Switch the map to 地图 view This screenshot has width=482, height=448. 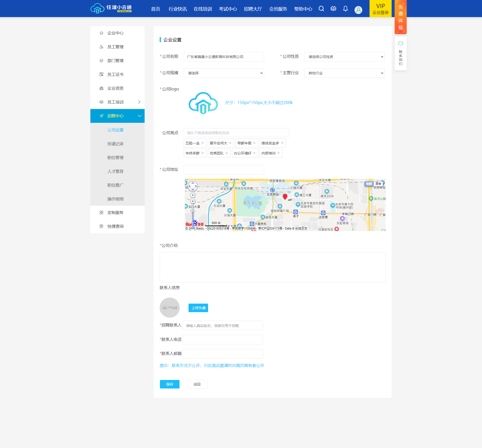(x=369, y=184)
